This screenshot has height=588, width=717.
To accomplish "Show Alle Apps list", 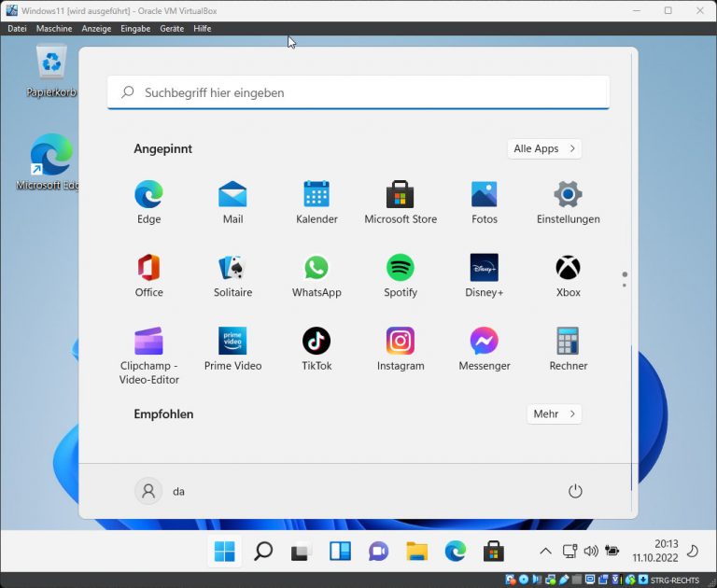I will [544, 148].
